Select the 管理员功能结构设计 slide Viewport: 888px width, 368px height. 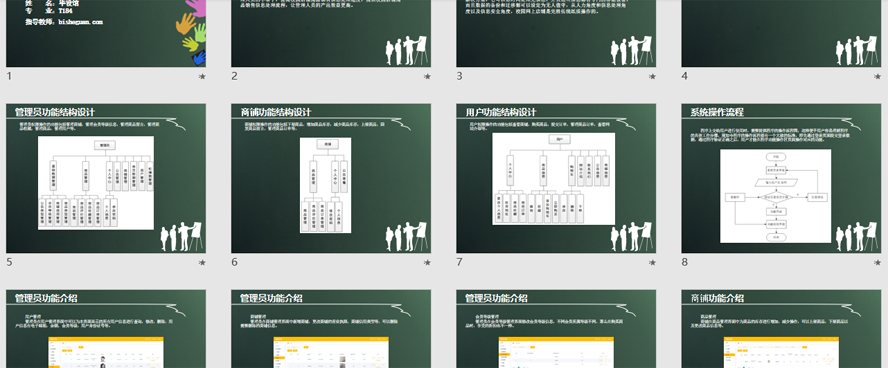(106, 178)
